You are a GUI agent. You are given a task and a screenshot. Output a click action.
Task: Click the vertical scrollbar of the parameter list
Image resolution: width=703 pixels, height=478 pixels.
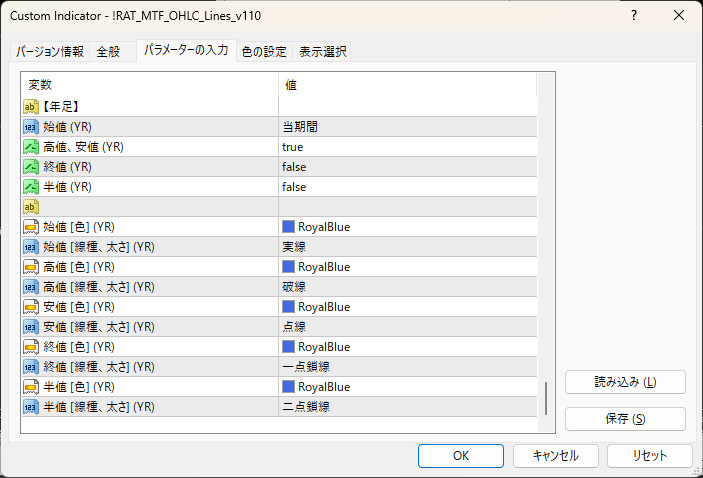[x=546, y=399]
